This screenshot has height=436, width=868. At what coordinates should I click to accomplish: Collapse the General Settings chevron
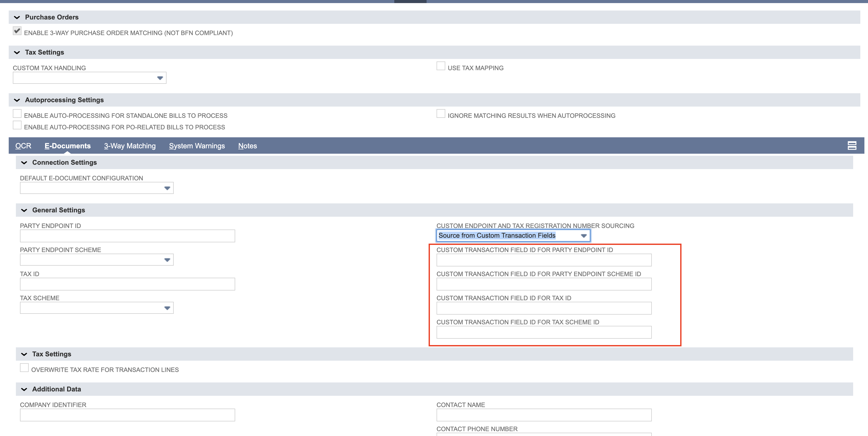pos(24,210)
